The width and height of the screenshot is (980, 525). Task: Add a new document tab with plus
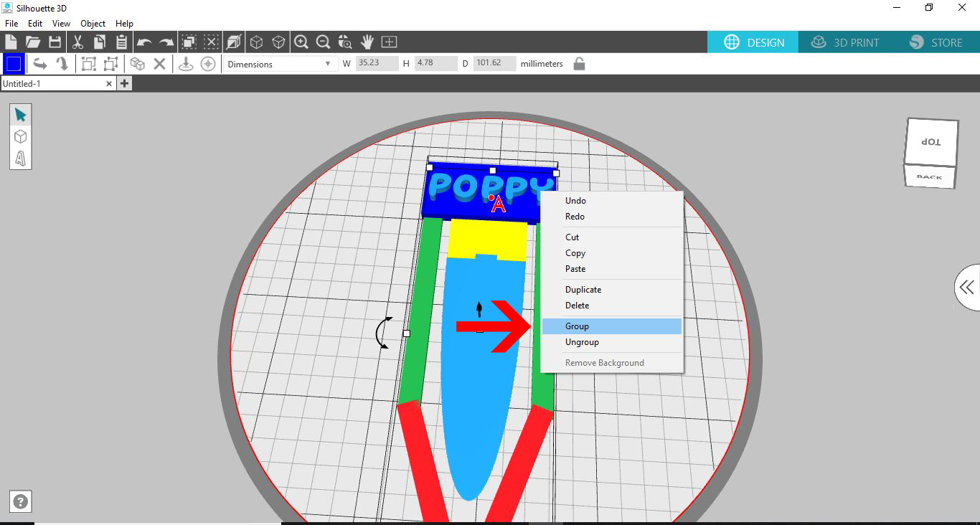click(124, 84)
